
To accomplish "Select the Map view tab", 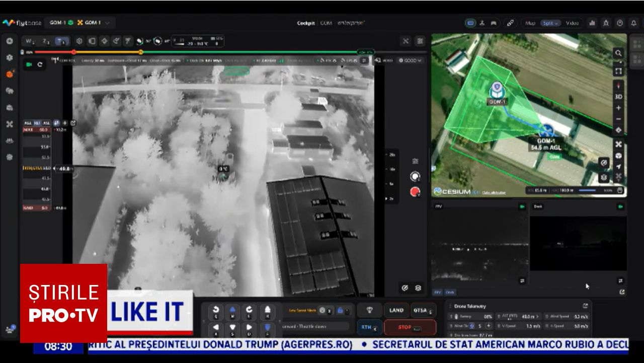I will (530, 23).
